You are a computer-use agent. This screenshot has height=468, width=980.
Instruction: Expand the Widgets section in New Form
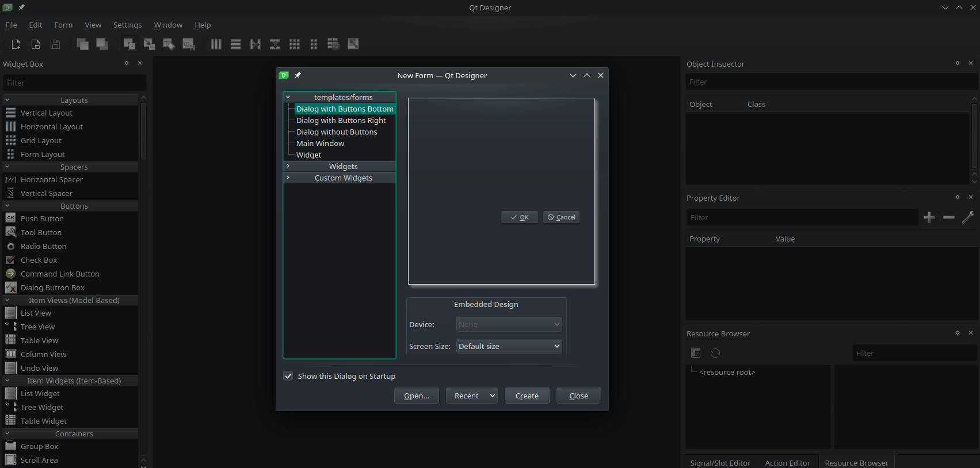click(288, 166)
